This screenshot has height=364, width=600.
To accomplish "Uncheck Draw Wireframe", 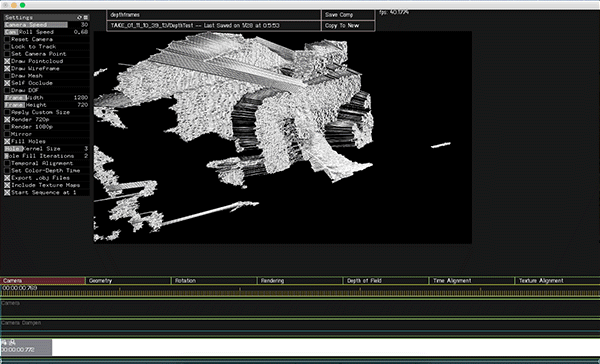I will [7, 69].
